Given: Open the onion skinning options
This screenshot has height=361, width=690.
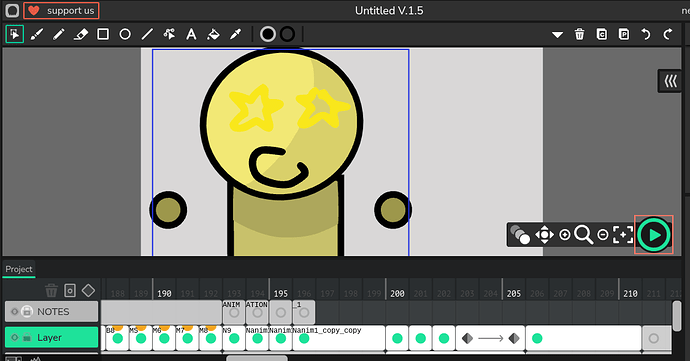Looking at the screenshot, I should pos(520,234).
